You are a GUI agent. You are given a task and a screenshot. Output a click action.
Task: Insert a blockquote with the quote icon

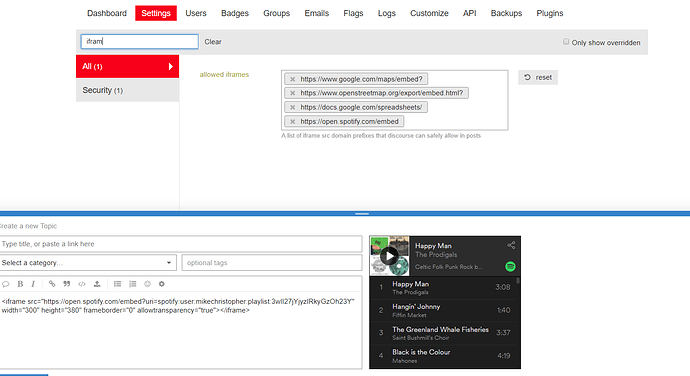click(67, 284)
